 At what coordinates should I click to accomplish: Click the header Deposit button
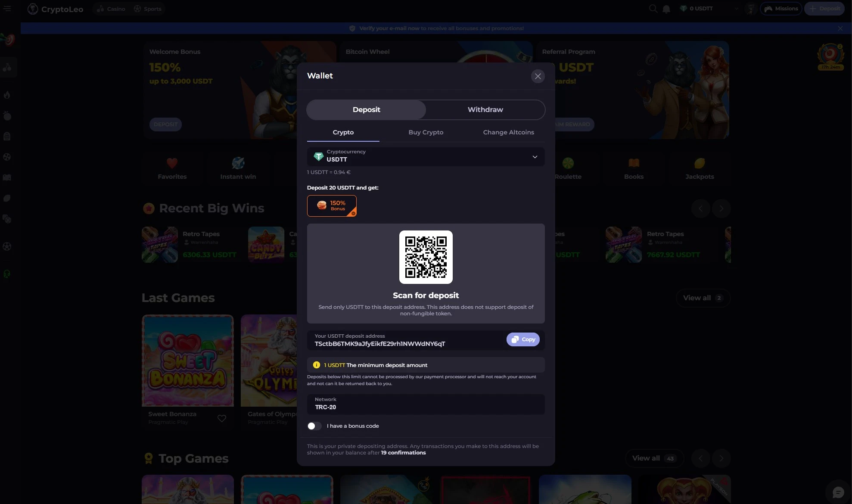(824, 9)
